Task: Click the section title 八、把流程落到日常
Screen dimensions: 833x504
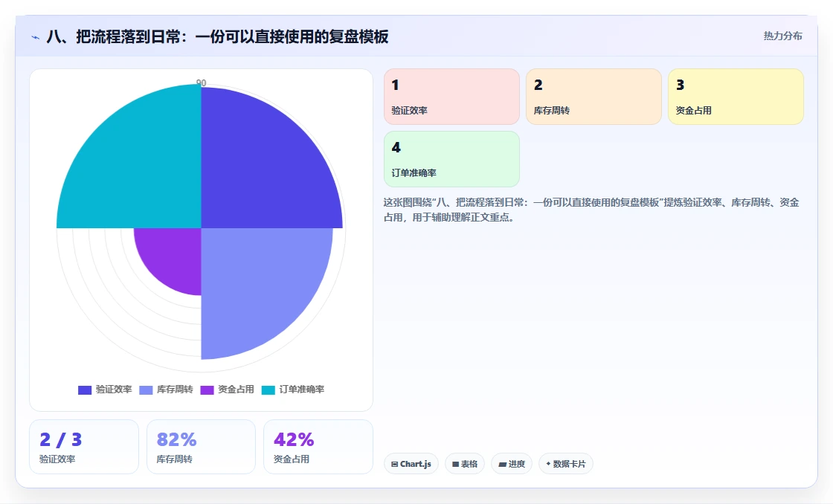Action: (x=217, y=36)
